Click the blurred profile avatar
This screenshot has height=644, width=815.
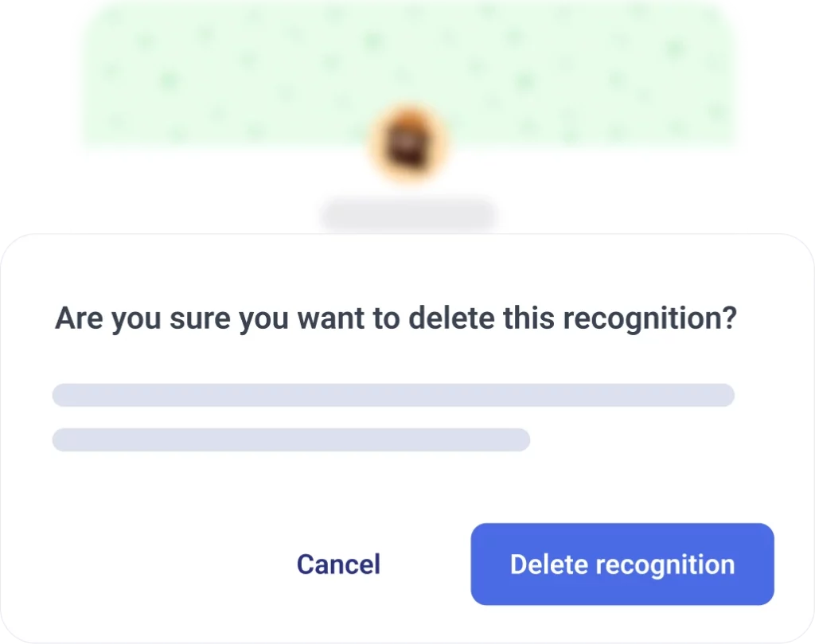(408, 143)
